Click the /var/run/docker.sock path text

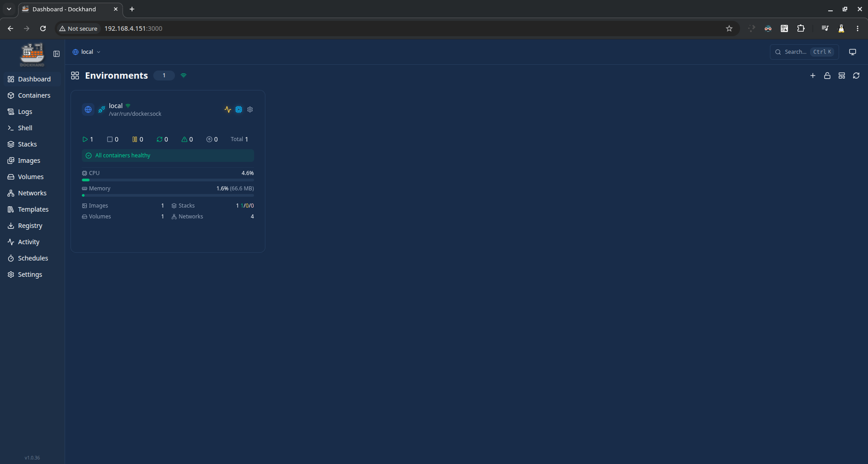click(x=135, y=114)
